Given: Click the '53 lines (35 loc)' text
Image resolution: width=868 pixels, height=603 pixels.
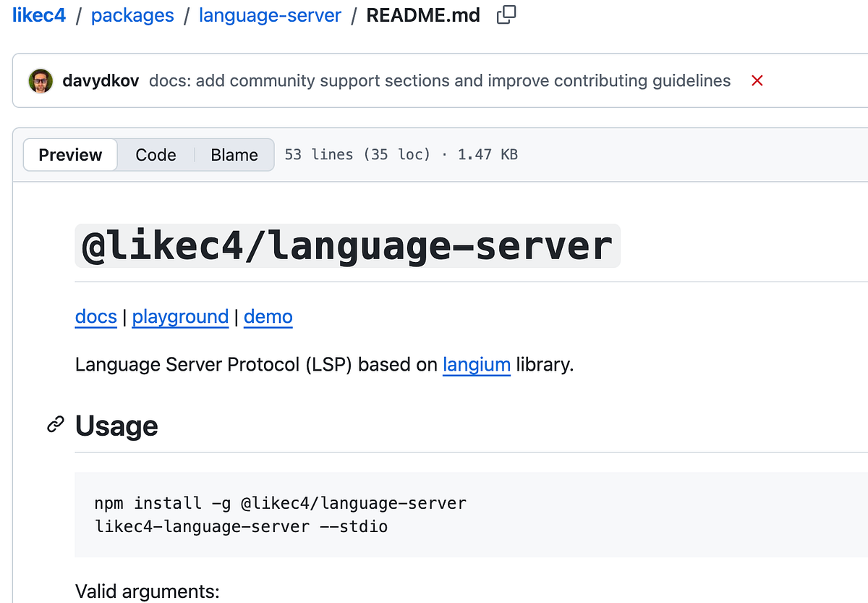Looking at the screenshot, I should pos(357,155).
